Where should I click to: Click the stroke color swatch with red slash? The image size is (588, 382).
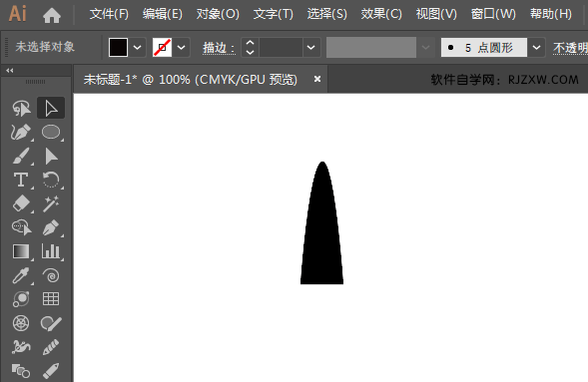click(162, 48)
